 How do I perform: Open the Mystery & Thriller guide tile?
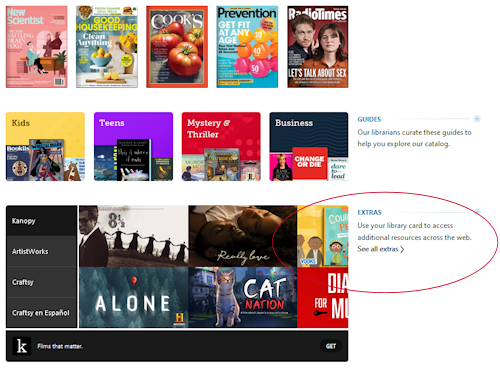coord(221,147)
